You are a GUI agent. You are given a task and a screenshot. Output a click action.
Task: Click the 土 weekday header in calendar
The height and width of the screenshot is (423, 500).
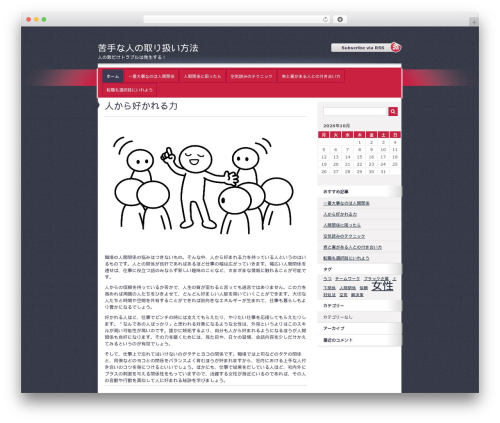[x=383, y=135]
